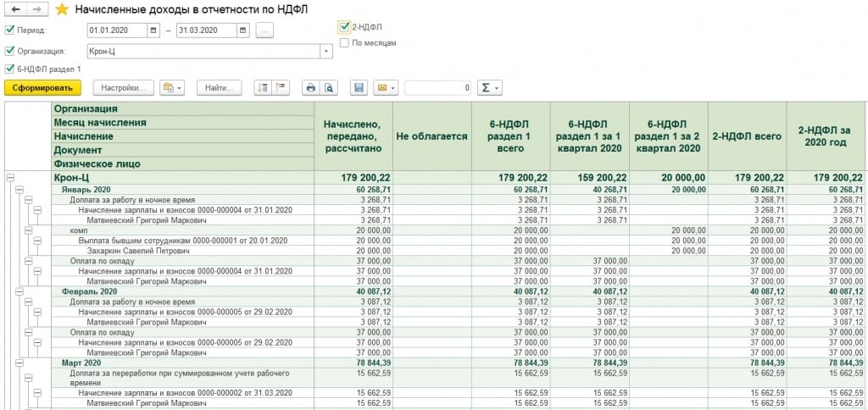The height and width of the screenshot is (410, 868).
Task: Click the printer icon to print report
Action: (x=310, y=87)
